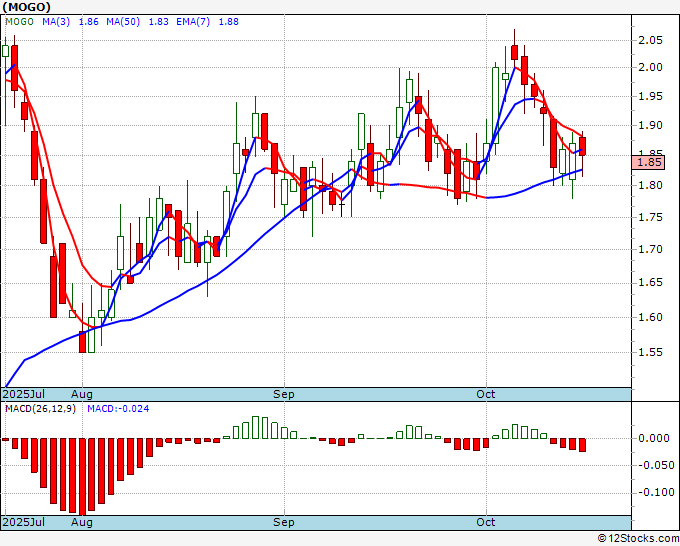
Task: Select the 1.70 price axis label
Action: [651, 249]
